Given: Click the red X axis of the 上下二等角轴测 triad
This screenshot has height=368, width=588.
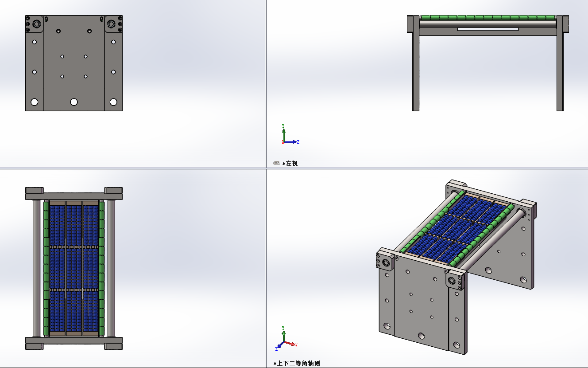Looking at the screenshot, I should pyautogui.click(x=291, y=344).
